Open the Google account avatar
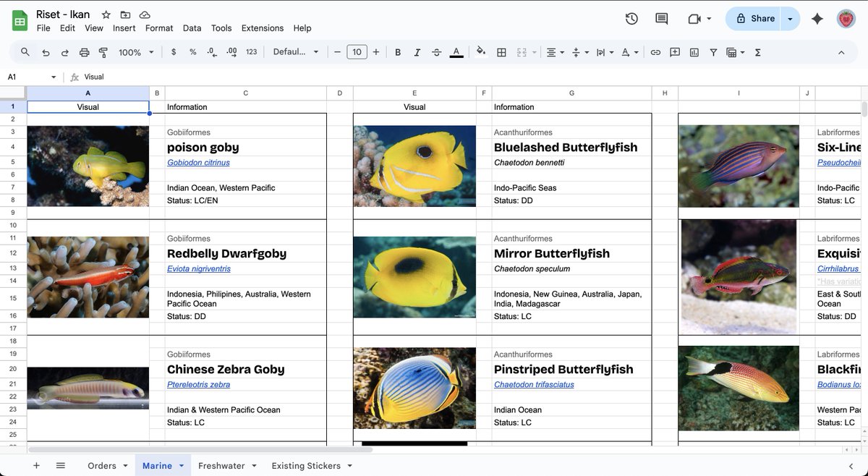 (x=846, y=19)
